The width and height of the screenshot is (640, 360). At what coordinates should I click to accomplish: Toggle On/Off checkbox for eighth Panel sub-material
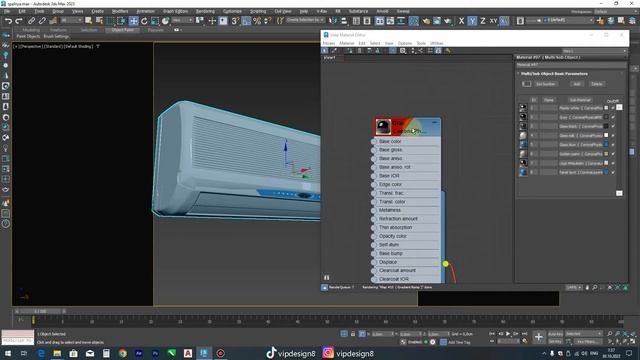613,172
